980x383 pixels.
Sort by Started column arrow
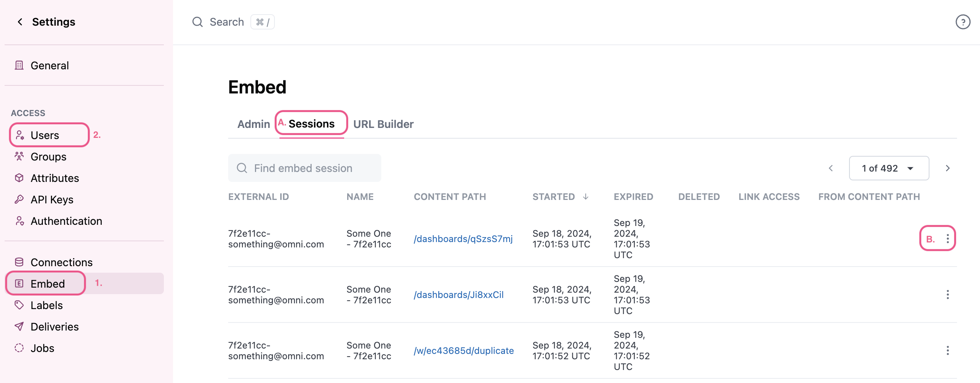pyautogui.click(x=585, y=197)
